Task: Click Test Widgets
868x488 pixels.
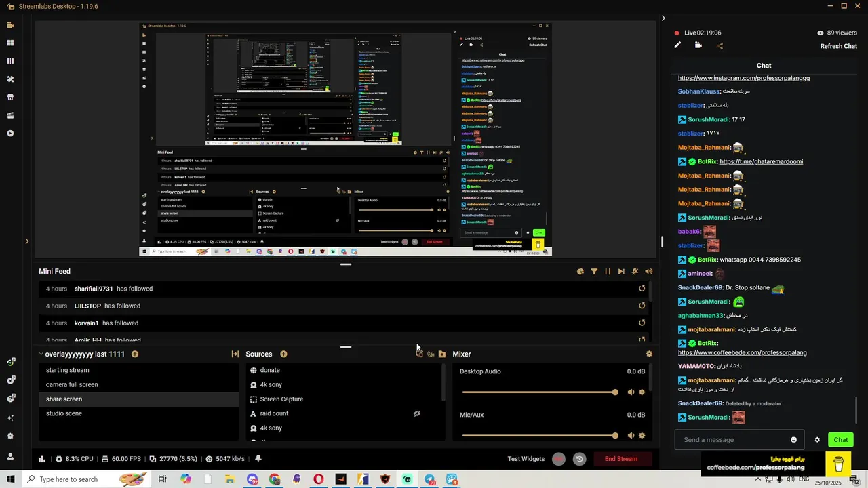Action: tap(526, 459)
